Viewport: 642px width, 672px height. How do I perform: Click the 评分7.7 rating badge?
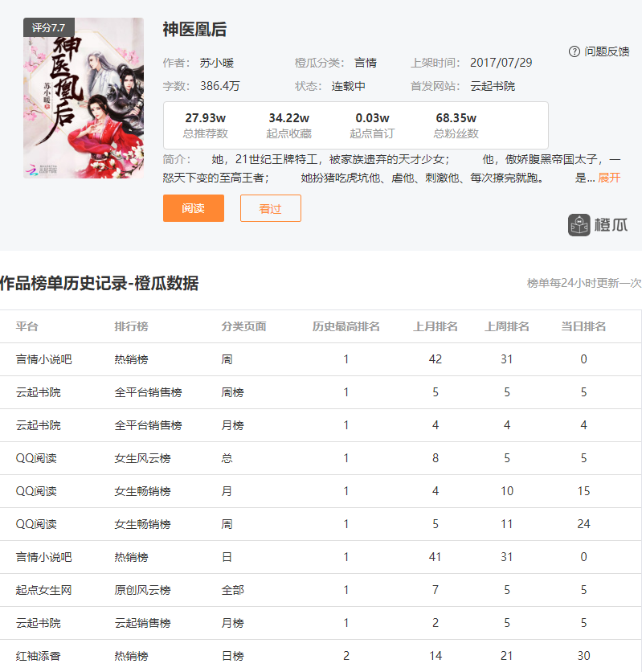[49, 27]
